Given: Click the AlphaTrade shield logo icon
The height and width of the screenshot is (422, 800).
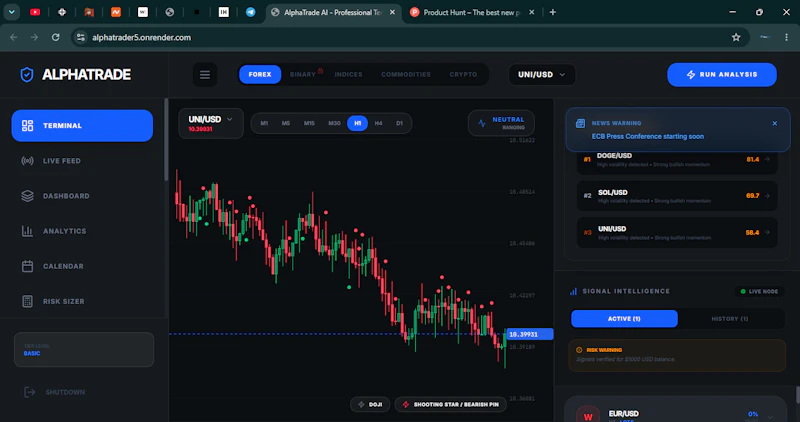Looking at the screenshot, I should [x=27, y=75].
